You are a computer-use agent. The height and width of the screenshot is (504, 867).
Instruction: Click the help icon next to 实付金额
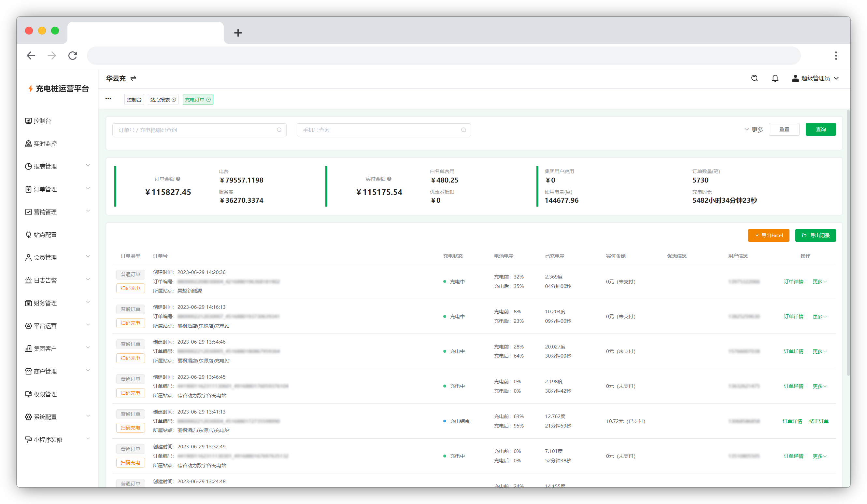[x=389, y=179]
